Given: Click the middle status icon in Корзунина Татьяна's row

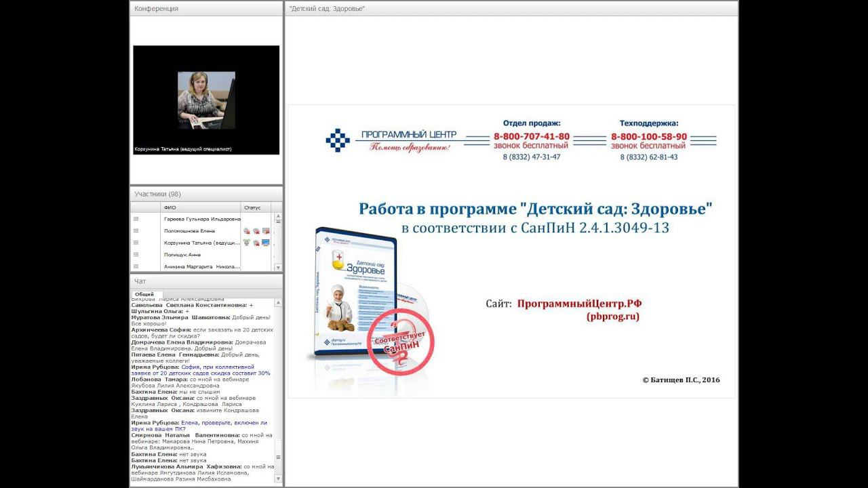Looking at the screenshot, I should coord(256,243).
